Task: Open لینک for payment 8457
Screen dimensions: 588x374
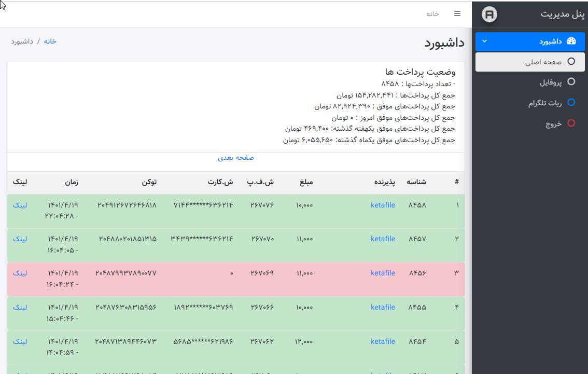Action: pos(20,239)
